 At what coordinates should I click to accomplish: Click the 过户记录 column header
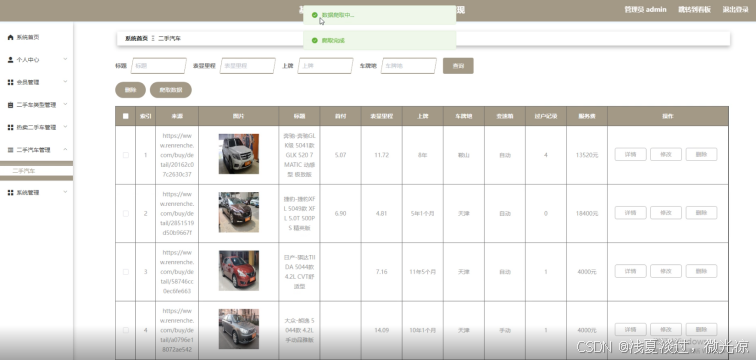(546, 116)
